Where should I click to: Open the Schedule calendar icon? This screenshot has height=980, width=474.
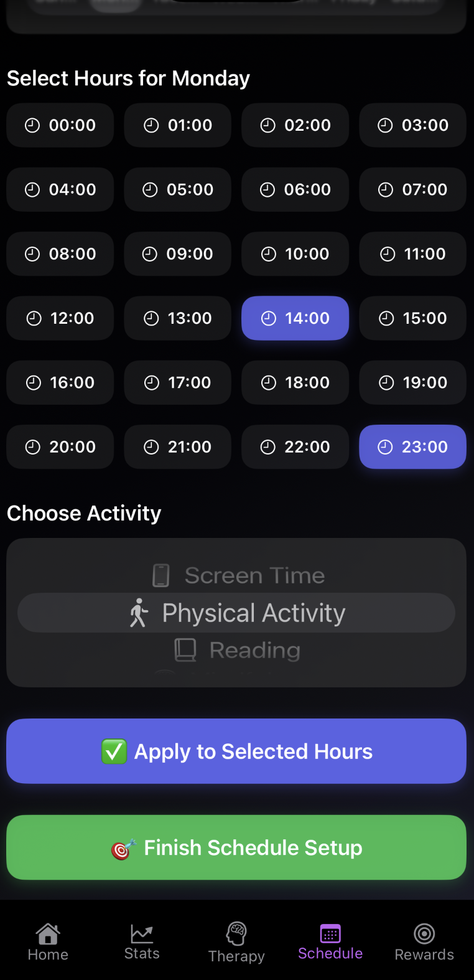(330, 933)
